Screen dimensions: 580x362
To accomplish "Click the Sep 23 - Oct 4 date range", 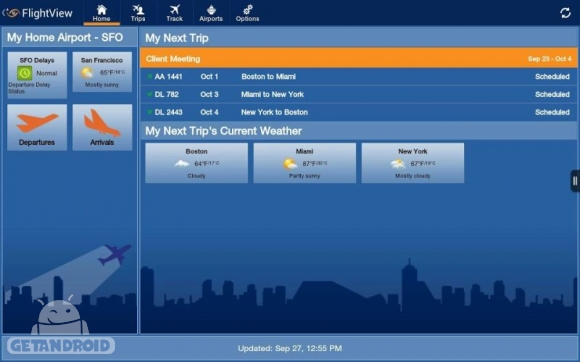I will 550,59.
